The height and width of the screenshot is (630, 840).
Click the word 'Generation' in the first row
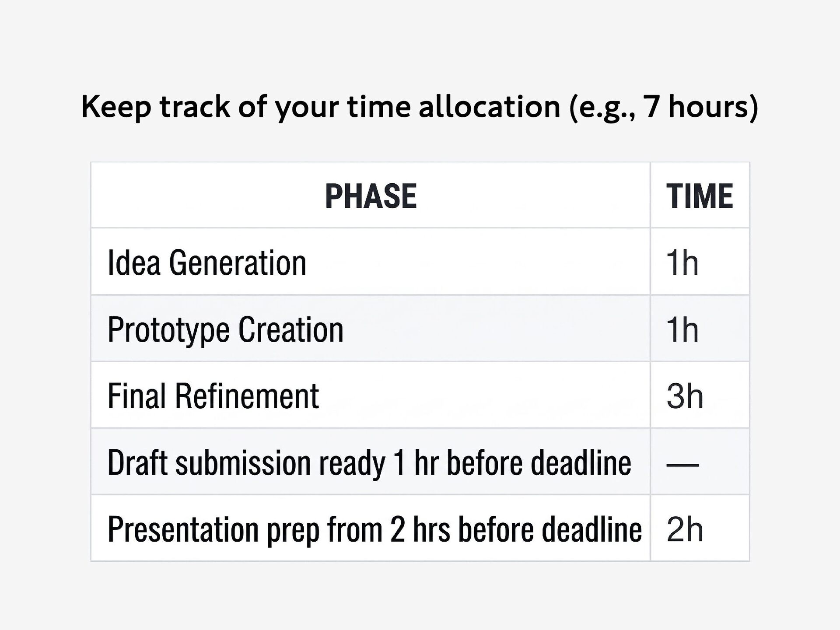[x=238, y=262]
